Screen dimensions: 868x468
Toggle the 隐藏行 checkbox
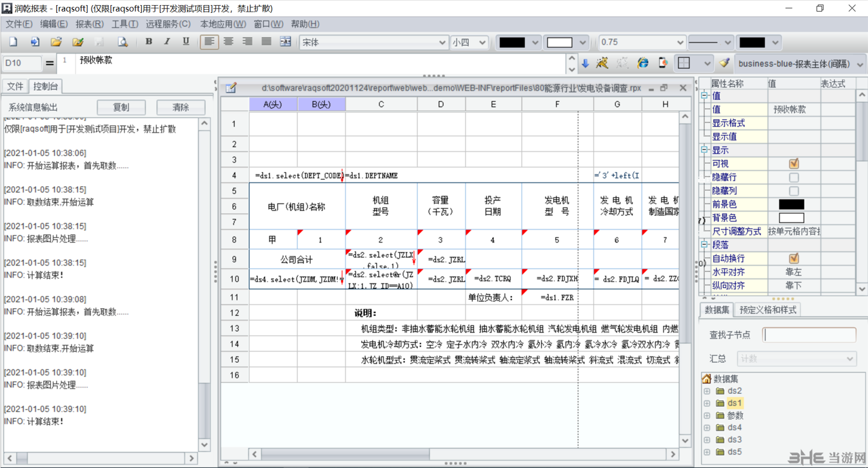(x=794, y=177)
